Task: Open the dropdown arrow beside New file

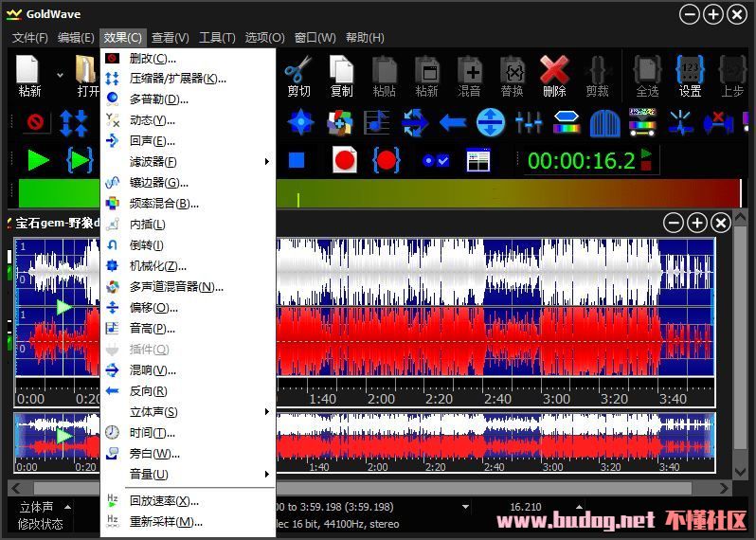Action: (60, 74)
